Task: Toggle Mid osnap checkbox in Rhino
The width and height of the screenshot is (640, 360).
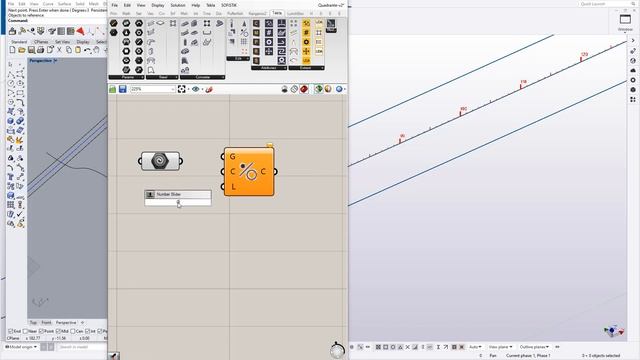Action: pos(58,331)
